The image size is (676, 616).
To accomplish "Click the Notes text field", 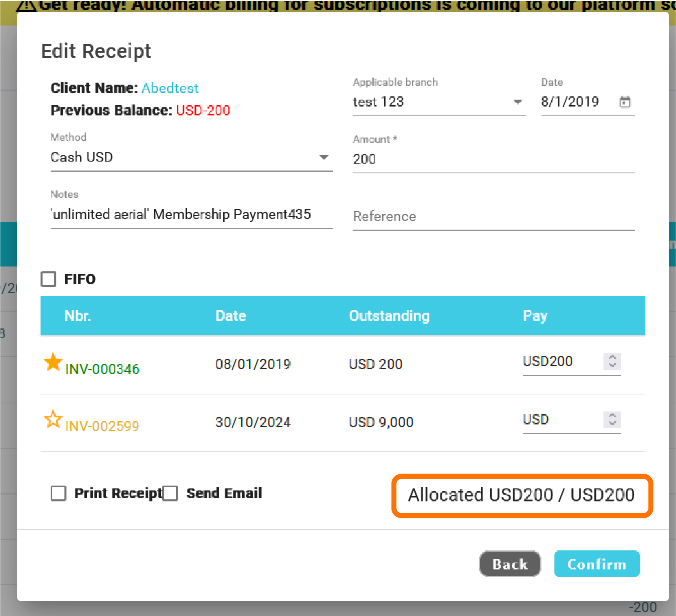I will click(x=191, y=214).
